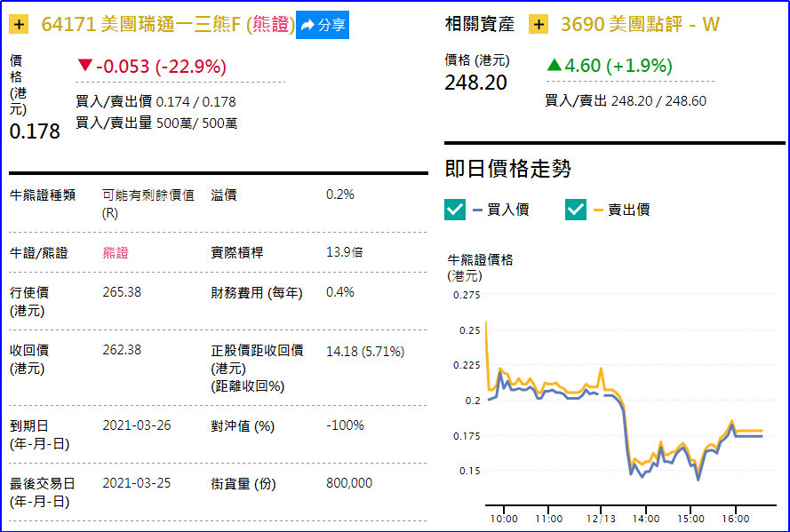
Task: Click the plus icon beside 3690 美團點評 - W
Action: coord(539,24)
